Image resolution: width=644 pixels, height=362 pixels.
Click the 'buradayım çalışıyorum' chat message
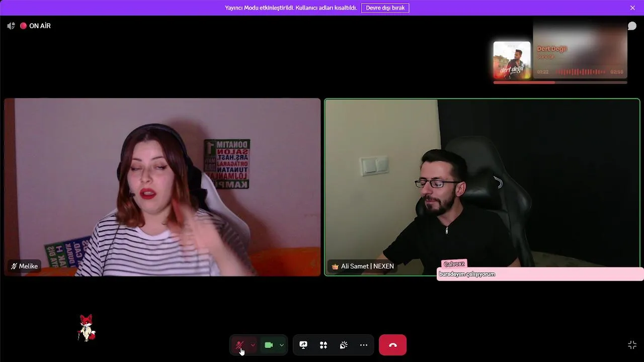pyautogui.click(x=467, y=274)
